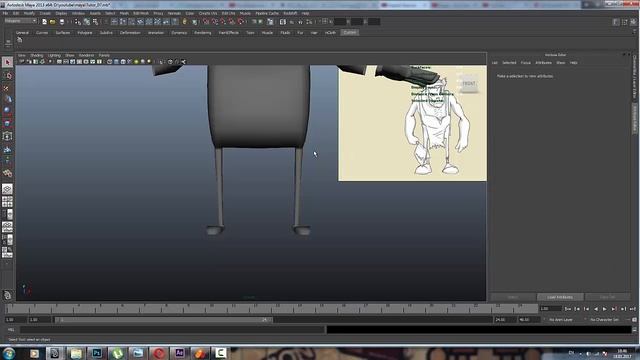This screenshot has height=360, width=640.
Task: Toggle the Channel Box sidebar icon
Action: [x=633, y=22]
